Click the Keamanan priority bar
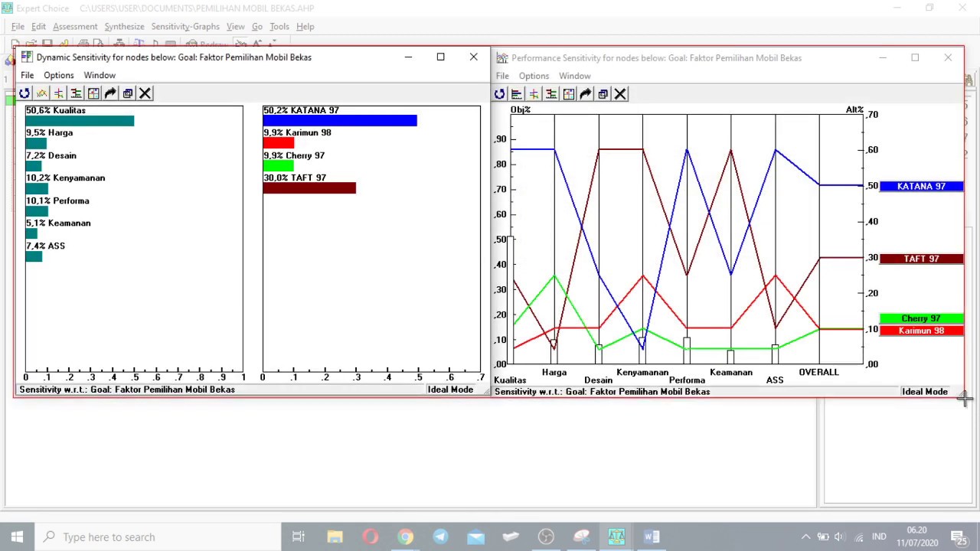Screen dimensions: 980x551 (31, 233)
